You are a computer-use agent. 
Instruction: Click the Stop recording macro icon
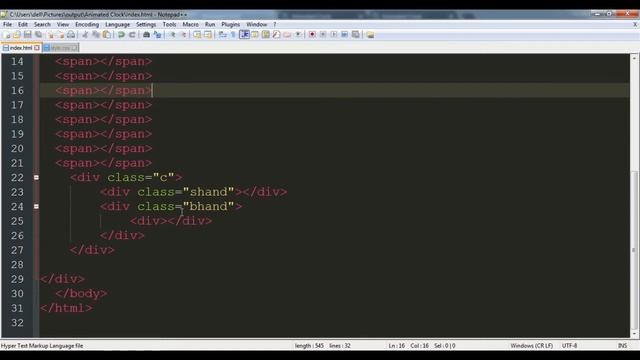(x=323, y=35)
